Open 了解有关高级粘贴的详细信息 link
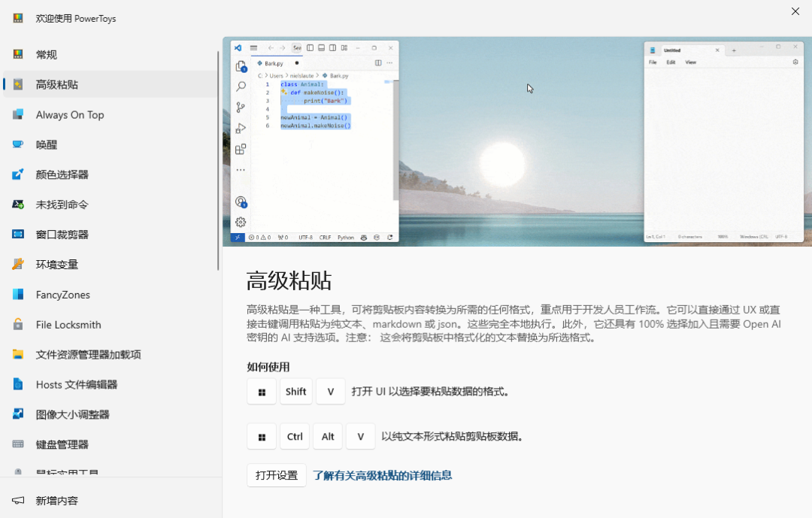The image size is (812, 518). point(382,475)
